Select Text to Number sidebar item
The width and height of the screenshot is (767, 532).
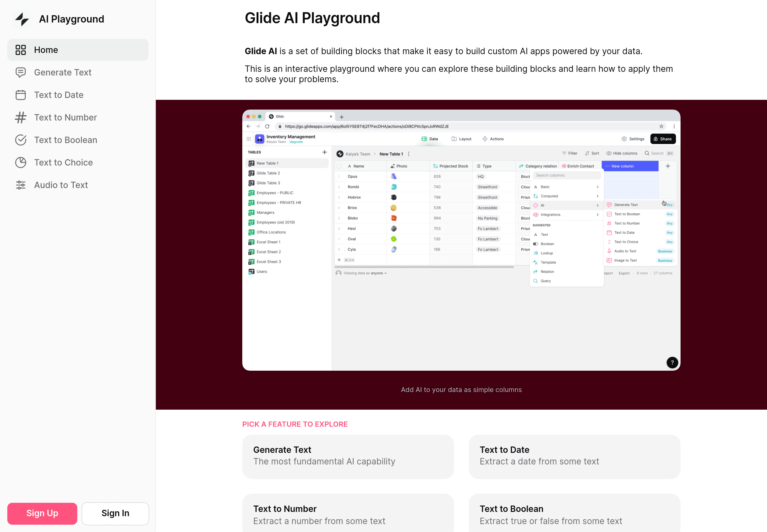coord(78,117)
